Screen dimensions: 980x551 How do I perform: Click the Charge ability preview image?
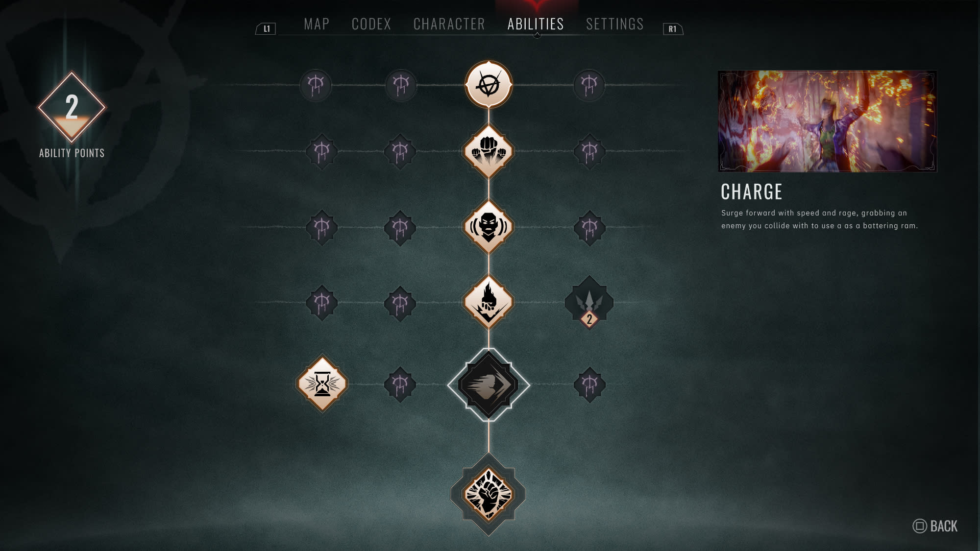[827, 121]
